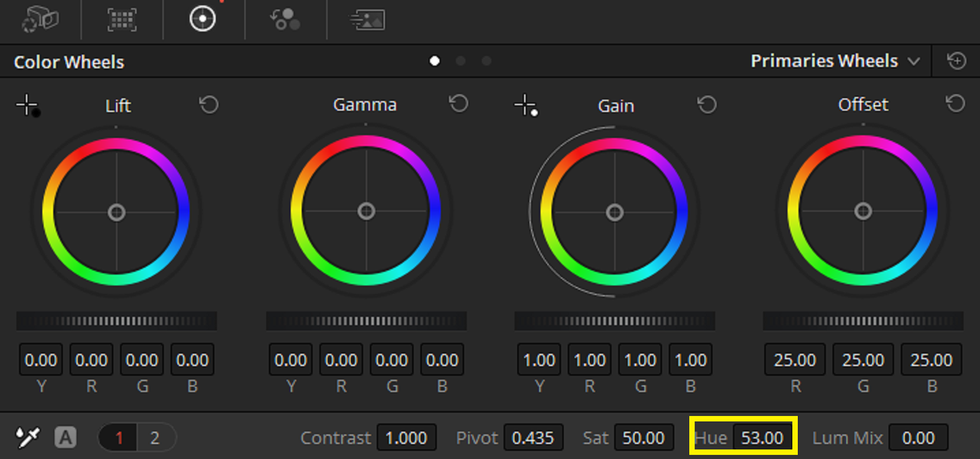This screenshot has width=980, height=459.
Task: Open the Motion Effects palette
Action: click(x=367, y=19)
